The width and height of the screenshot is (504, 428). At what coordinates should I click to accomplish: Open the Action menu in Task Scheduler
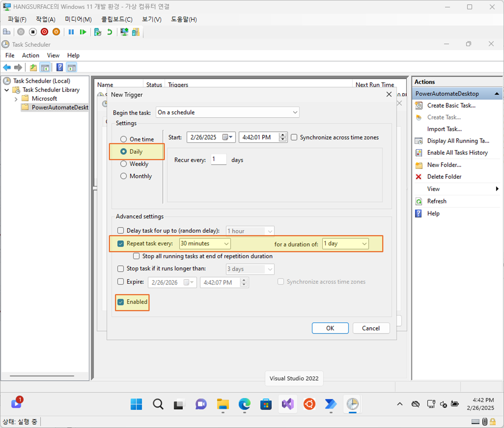(x=30, y=56)
